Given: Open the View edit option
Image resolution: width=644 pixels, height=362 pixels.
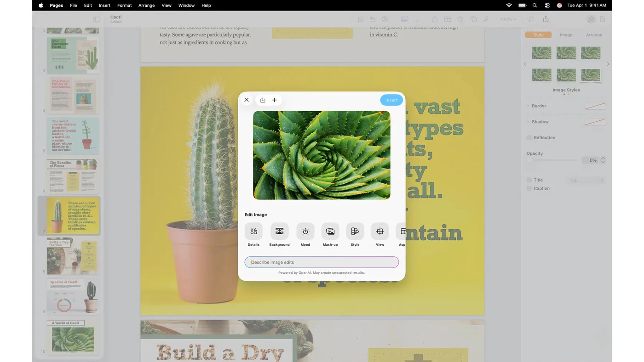Looking at the screenshot, I should pos(380,231).
